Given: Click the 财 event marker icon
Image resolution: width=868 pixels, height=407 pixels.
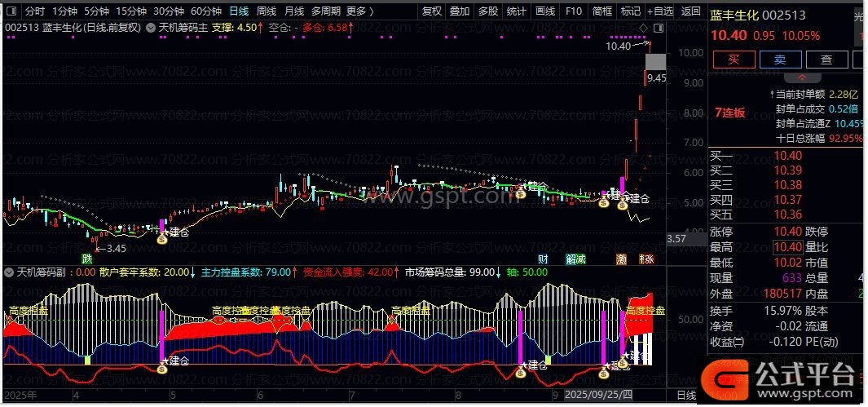Looking at the screenshot, I should (543, 259).
